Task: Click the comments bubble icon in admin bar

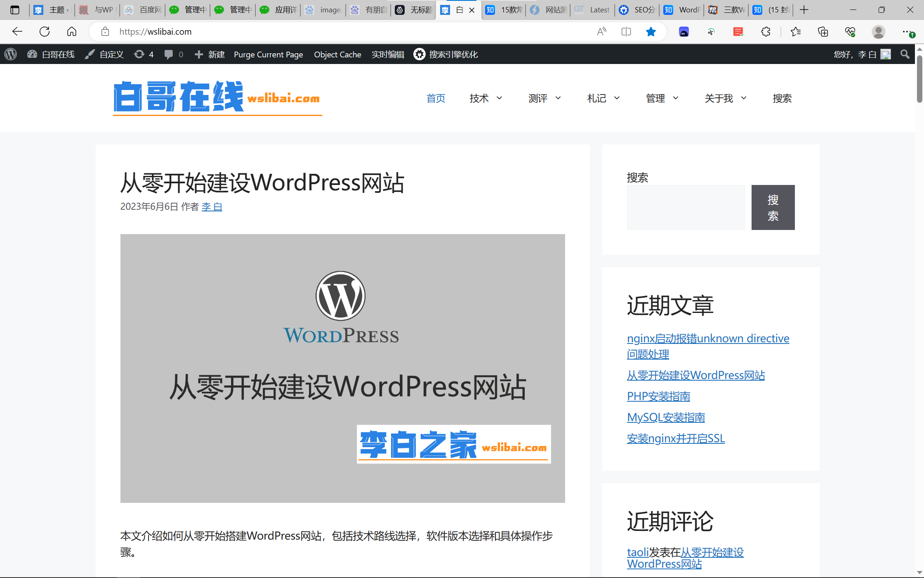Action: (x=169, y=54)
